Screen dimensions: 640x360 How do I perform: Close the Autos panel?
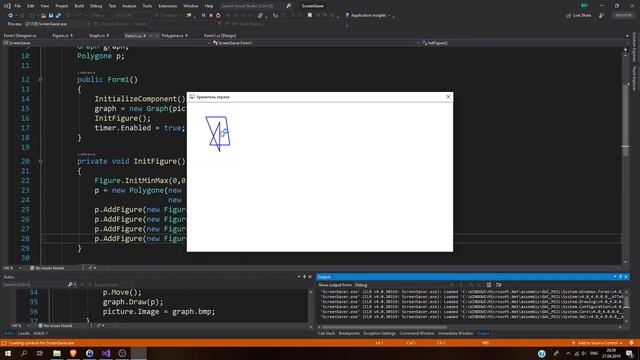pyautogui.click(x=310, y=277)
